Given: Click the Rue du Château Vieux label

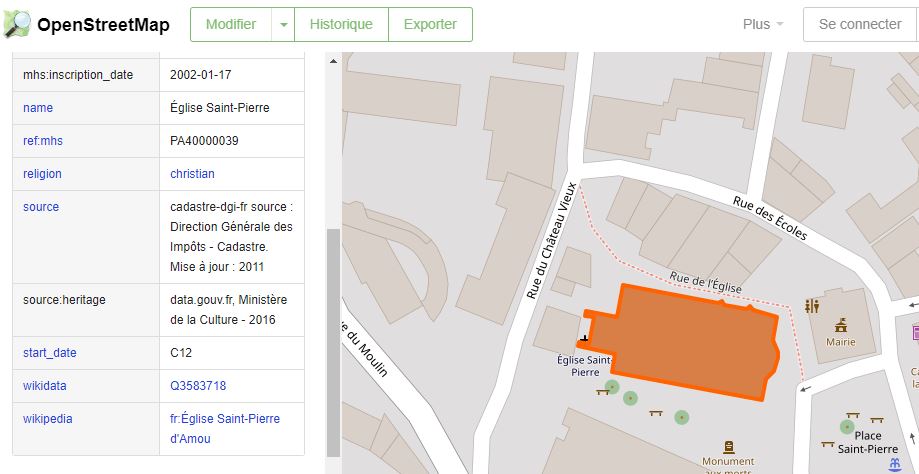Looking at the screenshot, I should (552, 241).
